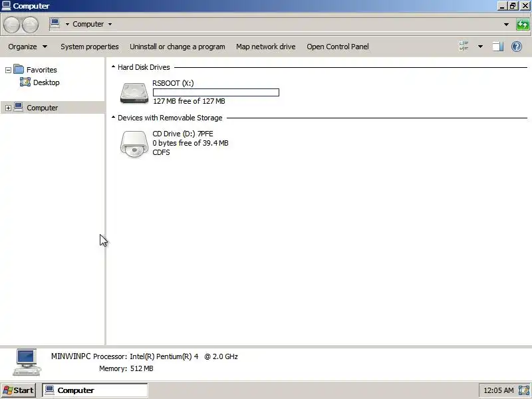Click the CDFS file system text

pos(161,152)
